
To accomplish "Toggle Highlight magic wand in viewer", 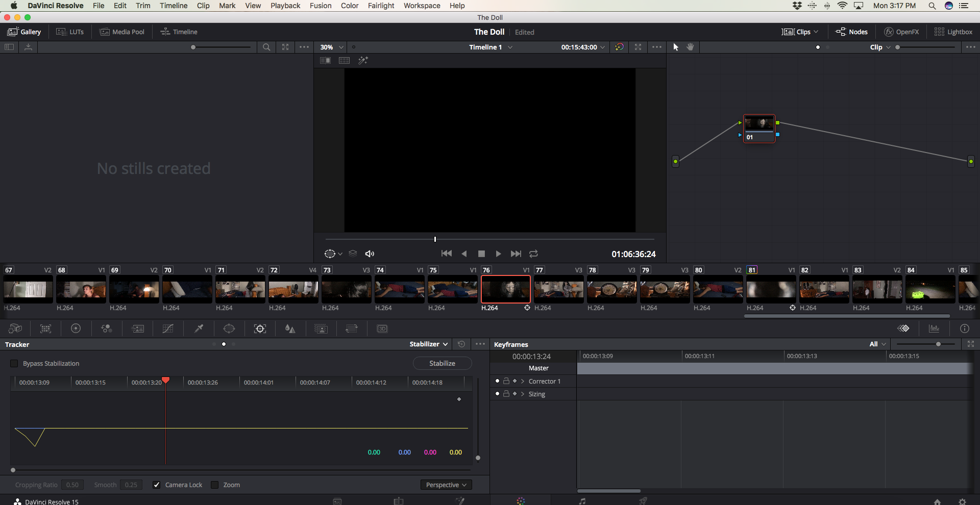I will pyautogui.click(x=363, y=60).
